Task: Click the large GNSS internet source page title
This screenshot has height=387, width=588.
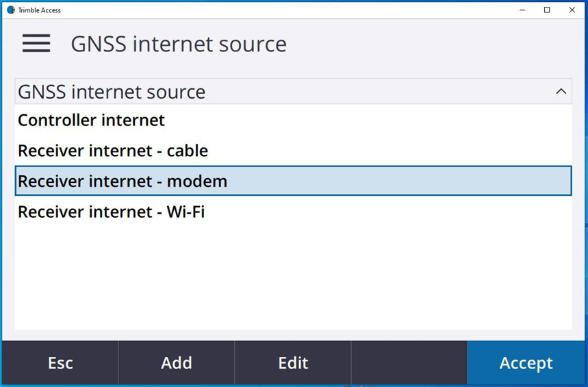Action: [x=179, y=45]
